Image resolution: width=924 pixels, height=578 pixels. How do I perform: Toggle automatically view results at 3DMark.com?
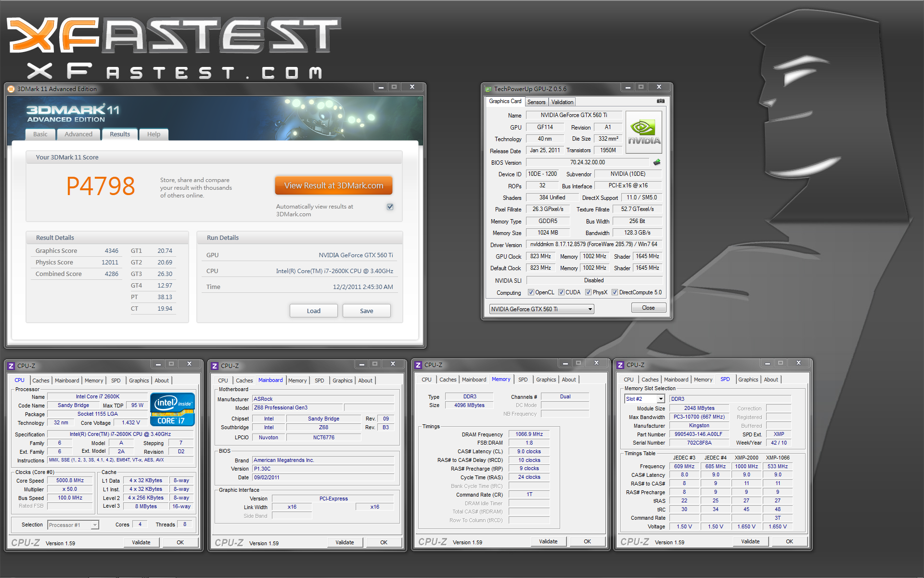[390, 207]
